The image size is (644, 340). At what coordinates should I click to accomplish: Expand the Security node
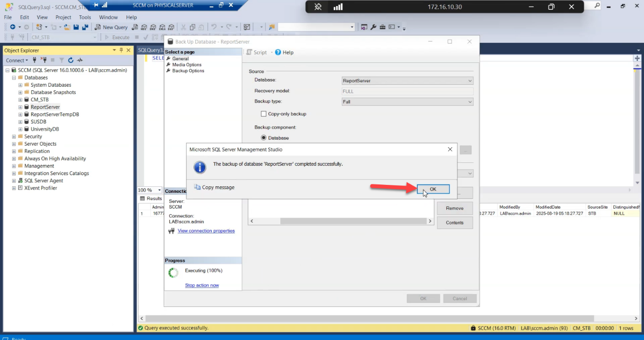14,136
